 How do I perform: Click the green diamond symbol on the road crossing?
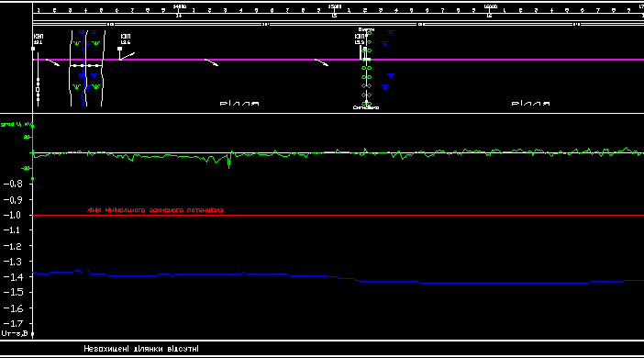click(366, 86)
